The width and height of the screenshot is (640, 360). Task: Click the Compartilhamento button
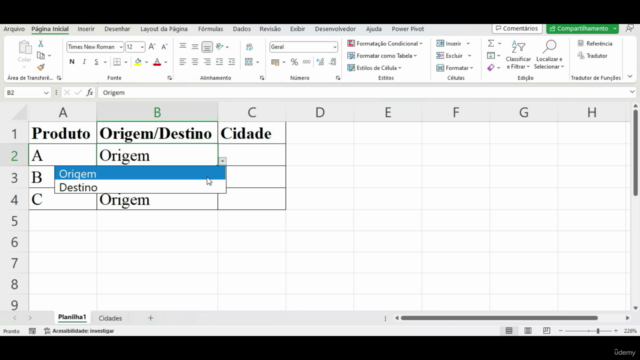click(x=582, y=29)
